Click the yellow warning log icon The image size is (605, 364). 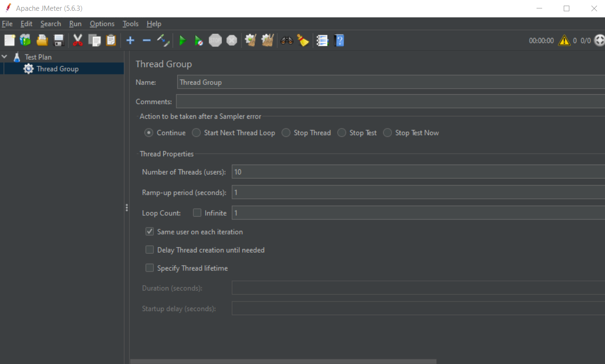coord(564,41)
